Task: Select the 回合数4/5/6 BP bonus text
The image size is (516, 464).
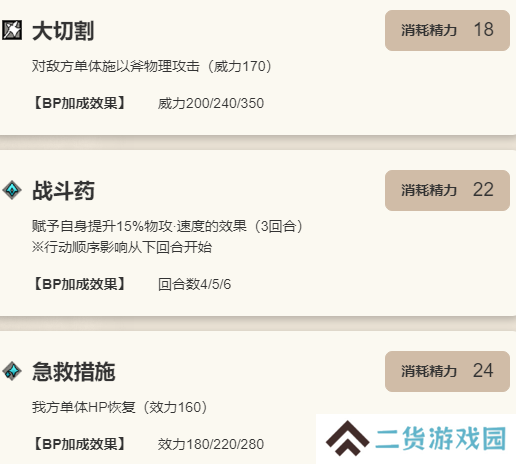Action: pyautogui.click(x=194, y=284)
